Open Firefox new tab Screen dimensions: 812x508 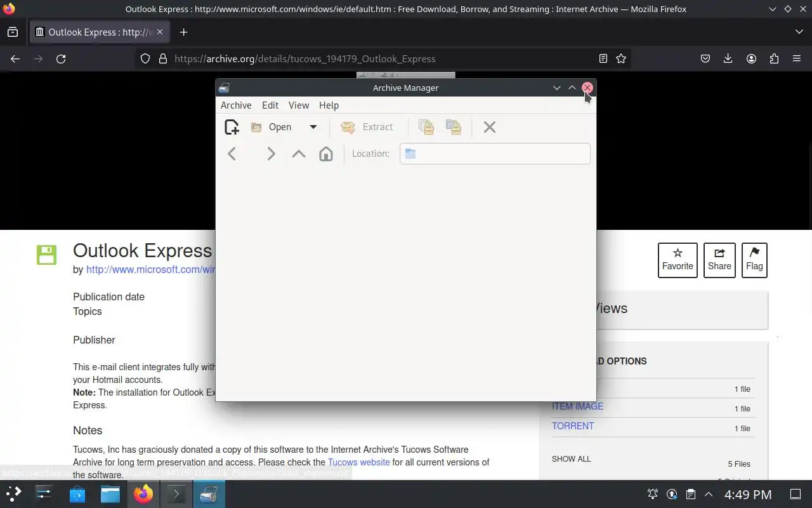pos(183,32)
